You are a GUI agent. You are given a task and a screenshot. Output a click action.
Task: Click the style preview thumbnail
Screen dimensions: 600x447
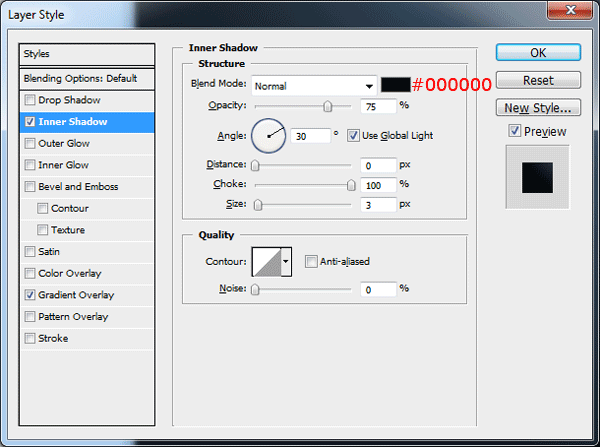pos(537,178)
